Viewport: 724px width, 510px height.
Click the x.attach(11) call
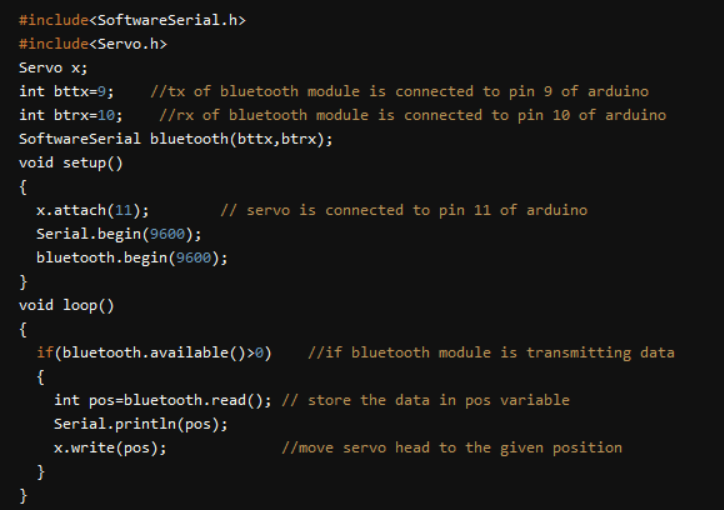click(93, 210)
